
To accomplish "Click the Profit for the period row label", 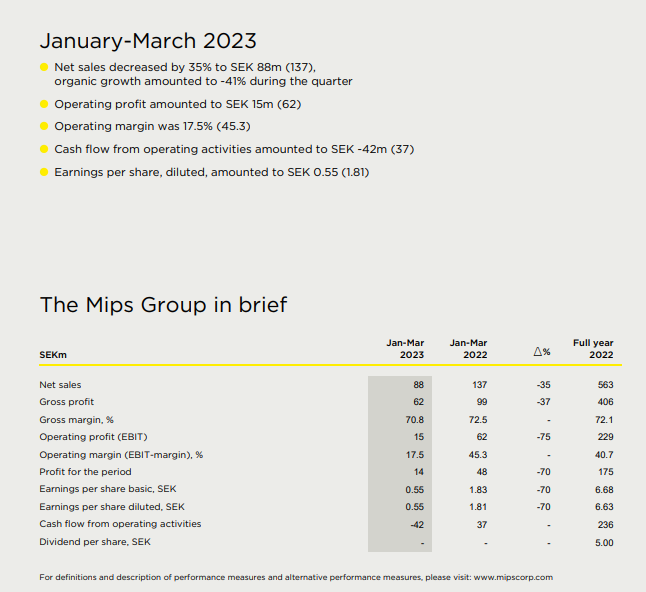I will pos(85,472).
